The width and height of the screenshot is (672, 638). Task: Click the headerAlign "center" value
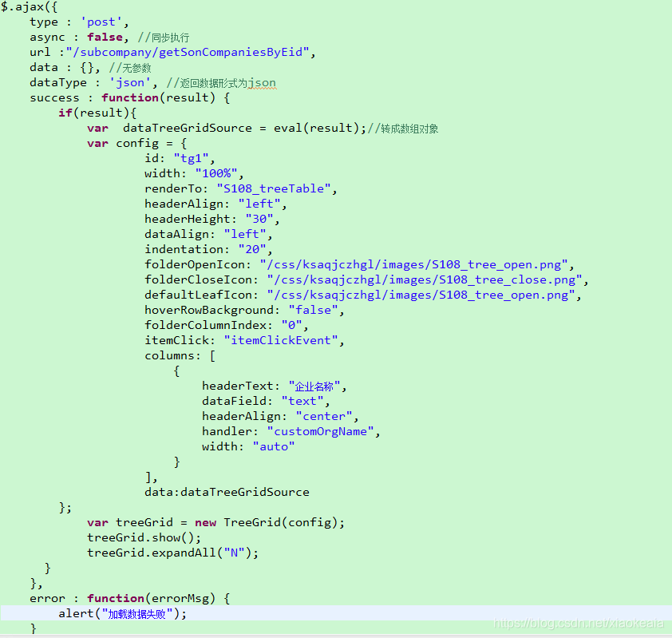[323, 416]
